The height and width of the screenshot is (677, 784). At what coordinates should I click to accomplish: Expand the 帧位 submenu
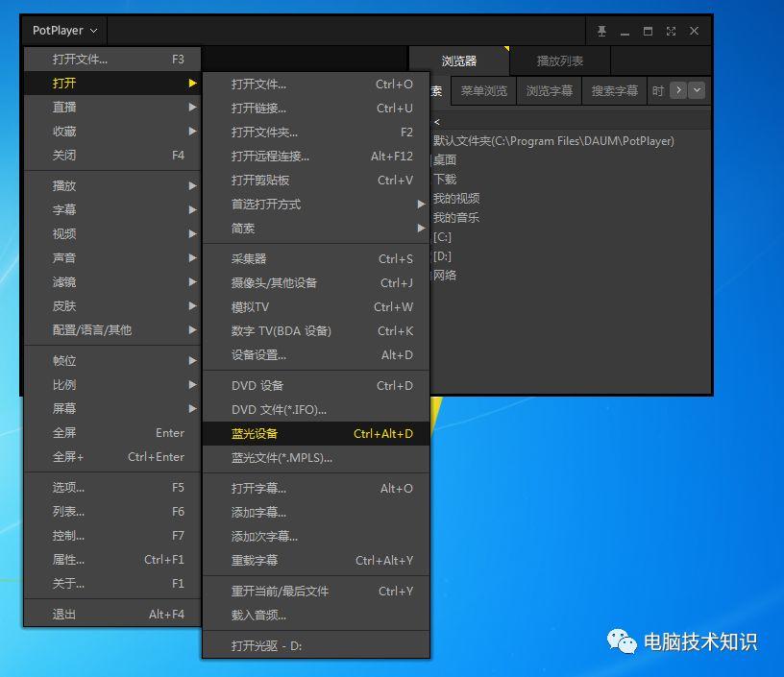[x=112, y=361]
